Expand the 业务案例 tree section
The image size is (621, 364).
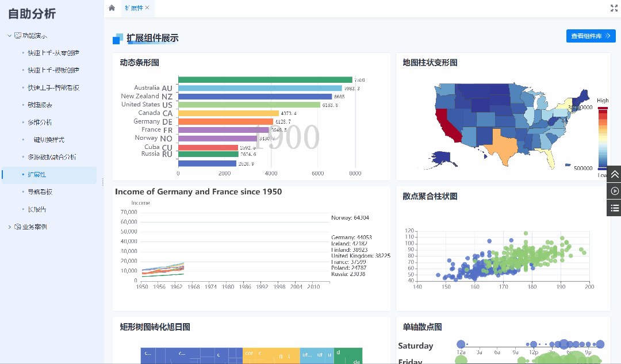(x=10, y=227)
